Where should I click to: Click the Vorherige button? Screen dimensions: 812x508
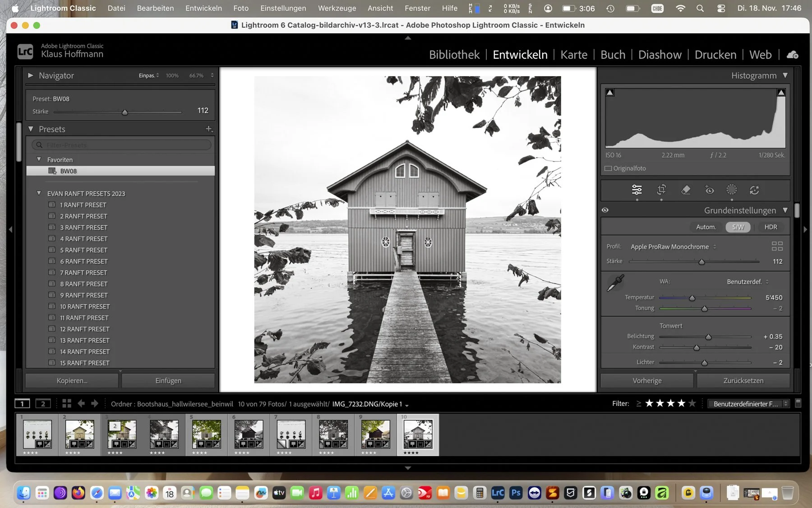(647, 381)
